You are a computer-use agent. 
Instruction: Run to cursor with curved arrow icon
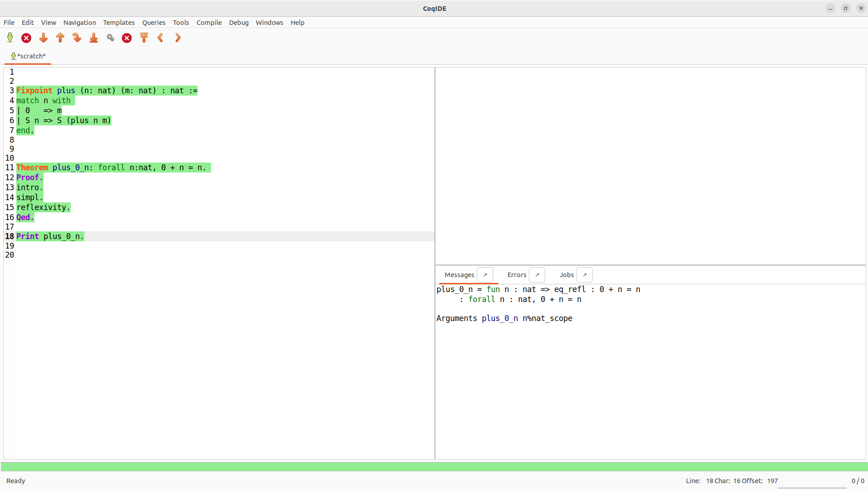77,38
